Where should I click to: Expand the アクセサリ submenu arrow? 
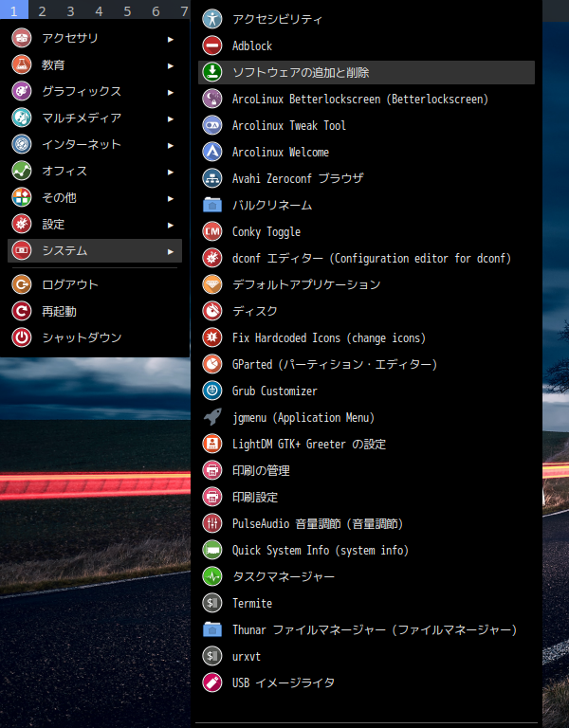(171, 39)
